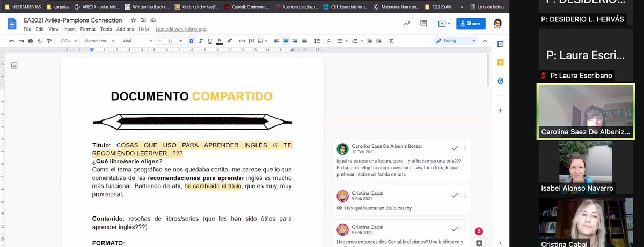Open the View menu
The width and height of the screenshot is (644, 247).
point(54,29)
